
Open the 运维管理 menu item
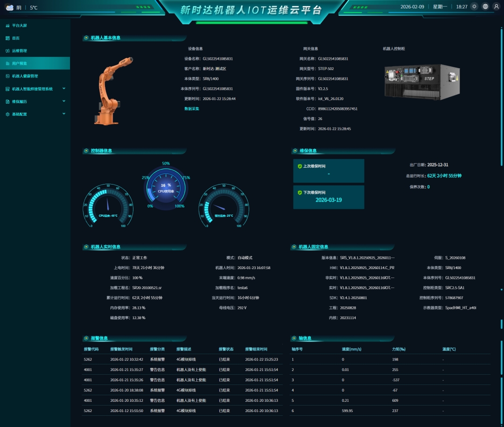(x=35, y=51)
